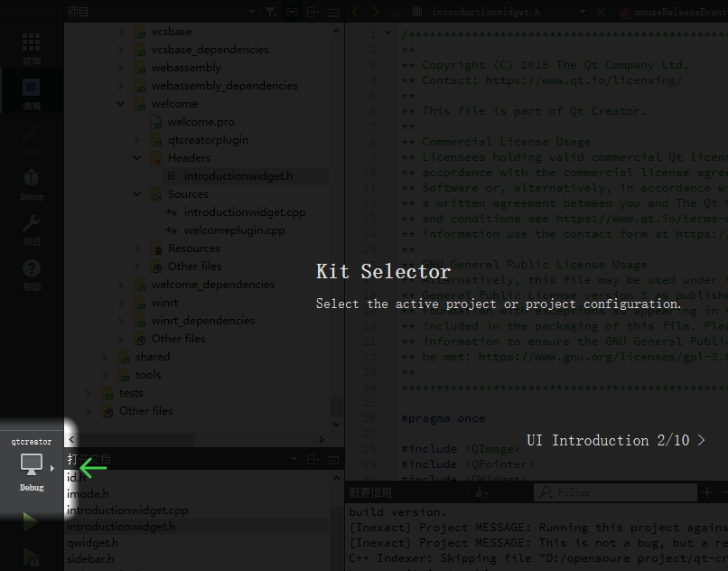The image size is (728, 571).
Task: Switch to Welcome mode in left sidebar
Action: pos(31,43)
